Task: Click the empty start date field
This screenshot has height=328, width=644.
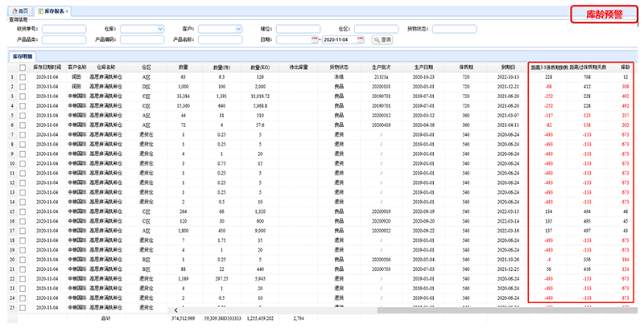Action: pyautogui.click(x=294, y=39)
